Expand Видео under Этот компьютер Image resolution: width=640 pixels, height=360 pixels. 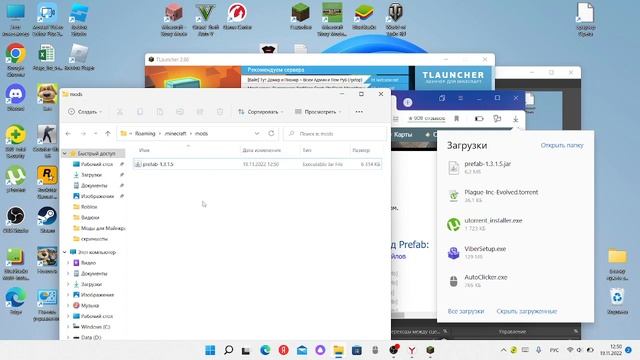coord(68,263)
